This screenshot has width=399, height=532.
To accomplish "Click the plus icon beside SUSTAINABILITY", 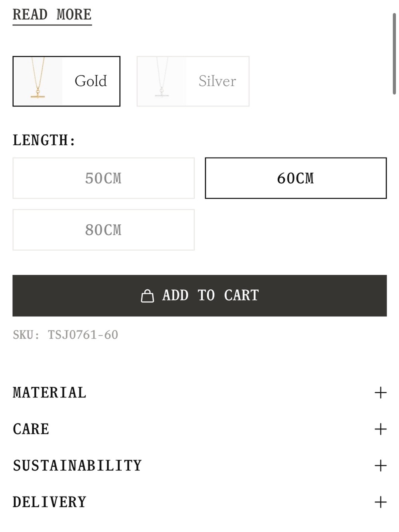I will (381, 465).
